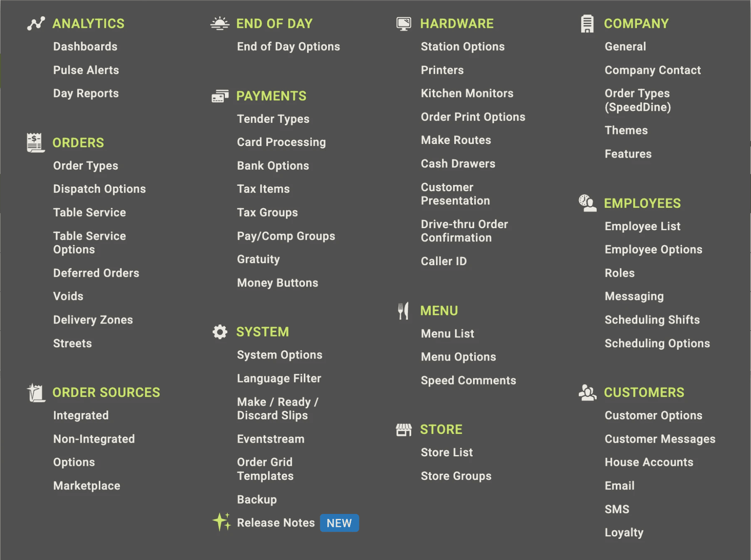Select Money Buttons
The width and height of the screenshot is (751, 560).
(x=278, y=283)
